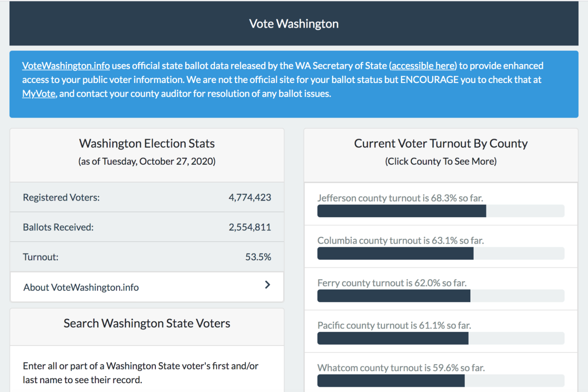588x392 pixels.
Task: Click the Vote Washington page title
Action: (x=294, y=24)
